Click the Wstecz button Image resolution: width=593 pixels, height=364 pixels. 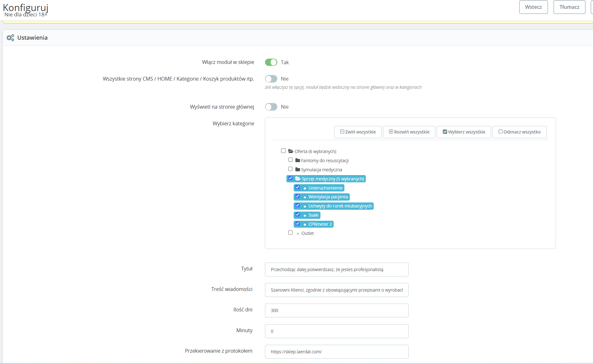pyautogui.click(x=533, y=7)
